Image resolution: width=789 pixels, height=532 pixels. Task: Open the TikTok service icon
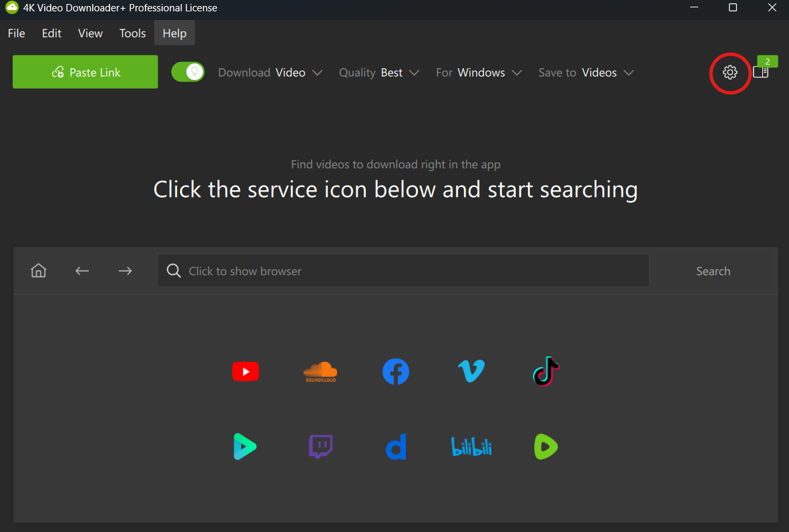(546, 372)
